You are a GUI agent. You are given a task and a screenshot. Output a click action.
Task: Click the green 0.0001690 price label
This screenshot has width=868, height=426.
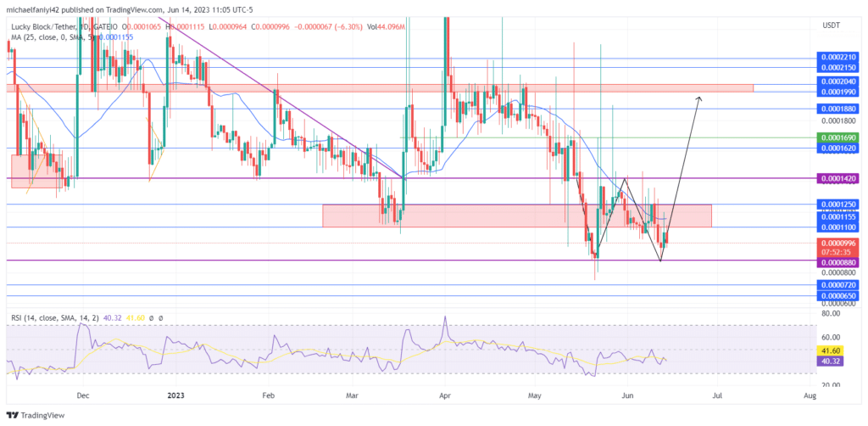[x=838, y=137]
